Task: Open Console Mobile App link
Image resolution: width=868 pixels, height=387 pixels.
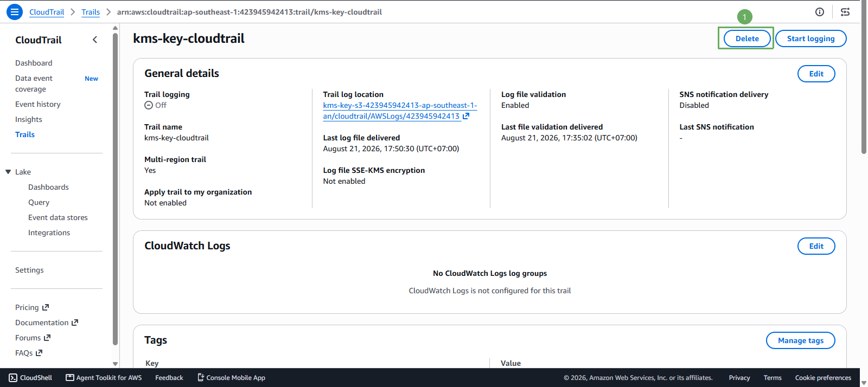Action: pyautogui.click(x=231, y=378)
